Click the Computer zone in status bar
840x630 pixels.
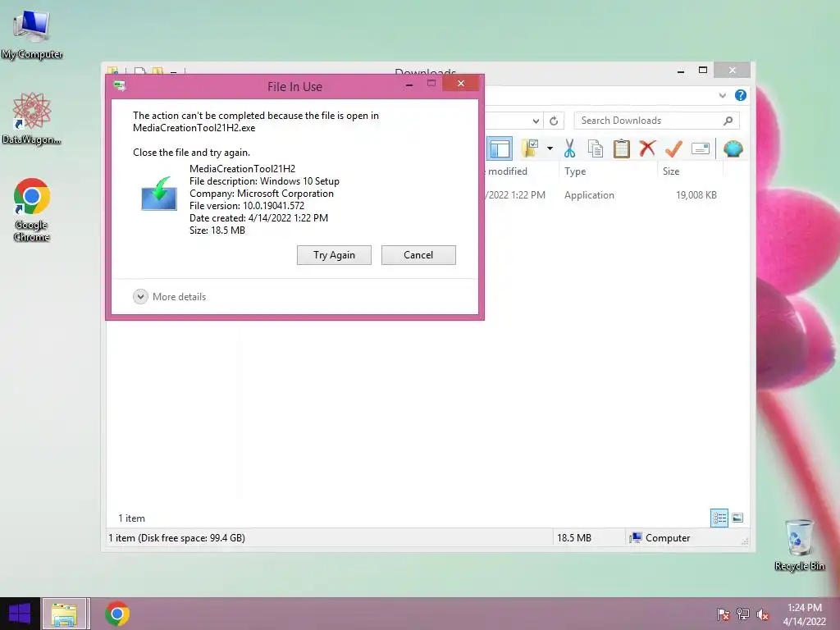tap(660, 538)
